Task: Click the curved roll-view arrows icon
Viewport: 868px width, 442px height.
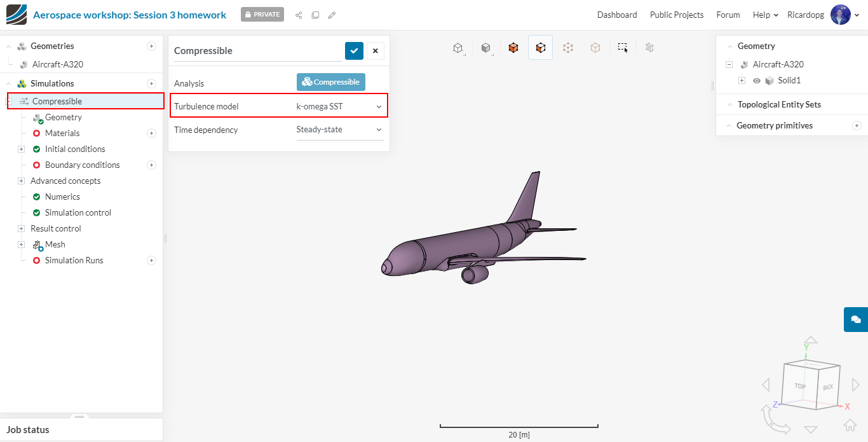Action: point(776,420)
